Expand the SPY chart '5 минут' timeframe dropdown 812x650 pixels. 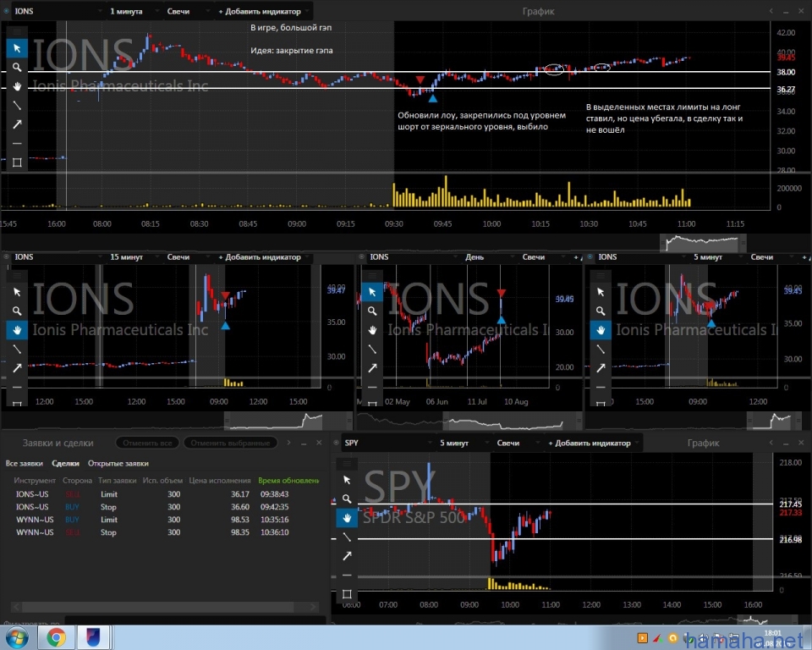coord(460,443)
